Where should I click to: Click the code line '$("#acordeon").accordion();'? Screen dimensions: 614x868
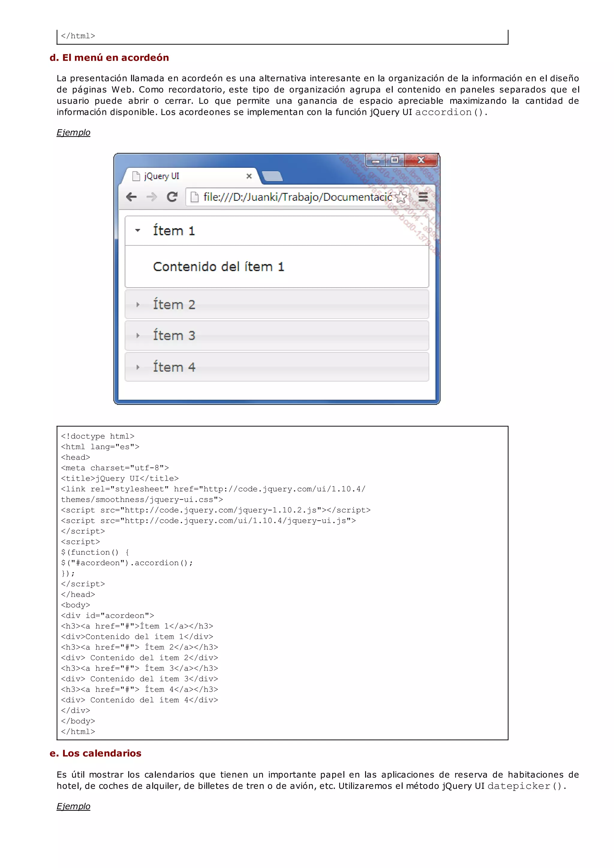[127, 563]
